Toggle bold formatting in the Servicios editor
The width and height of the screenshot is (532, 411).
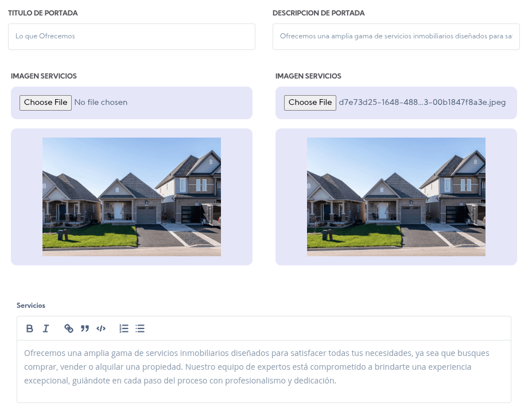tap(30, 328)
